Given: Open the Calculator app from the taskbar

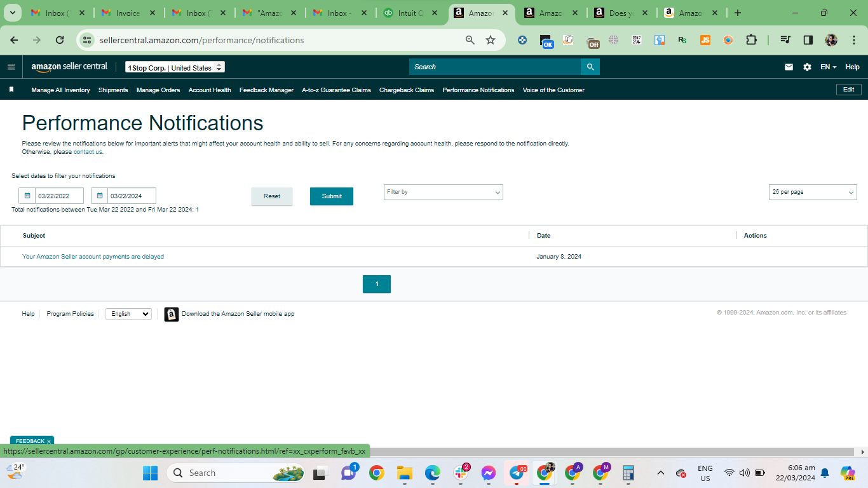Looking at the screenshot, I should [628, 473].
